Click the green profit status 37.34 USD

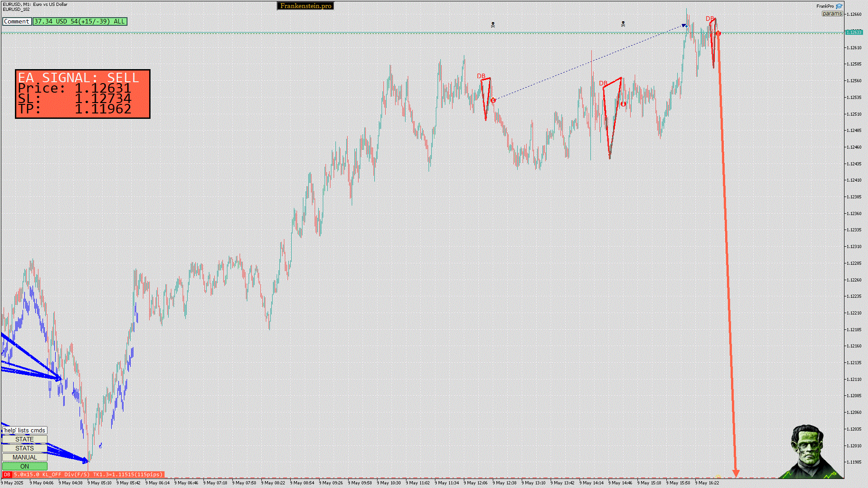(x=80, y=21)
